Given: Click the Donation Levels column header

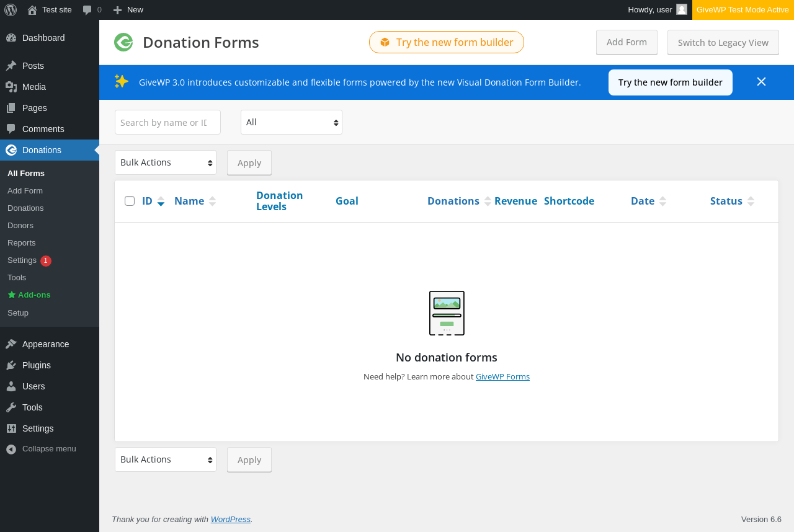Looking at the screenshot, I should pos(280,201).
